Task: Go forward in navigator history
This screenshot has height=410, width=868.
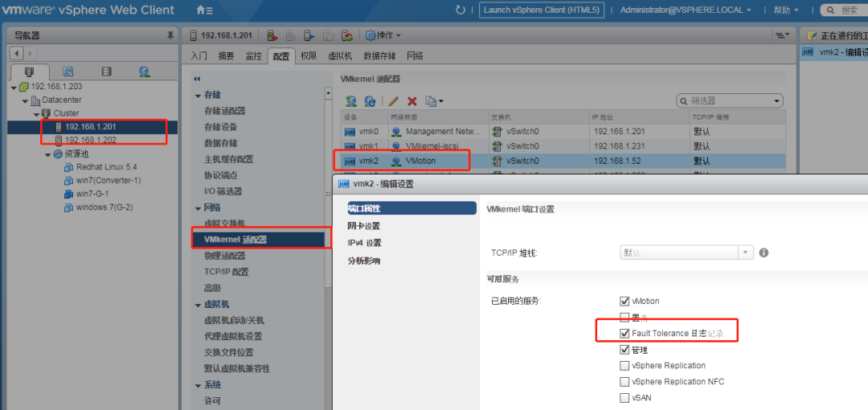Action: click(x=30, y=54)
